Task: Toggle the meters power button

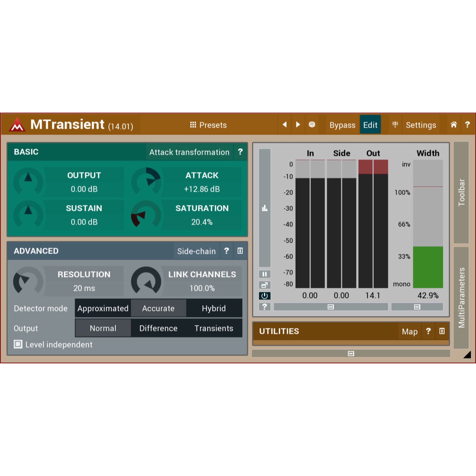Action: pos(265,296)
